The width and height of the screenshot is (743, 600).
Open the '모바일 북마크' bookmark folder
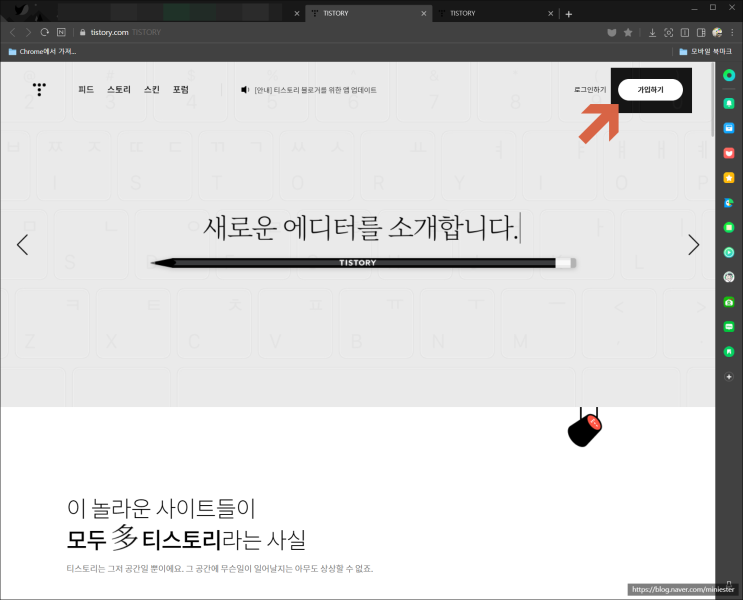[706, 51]
